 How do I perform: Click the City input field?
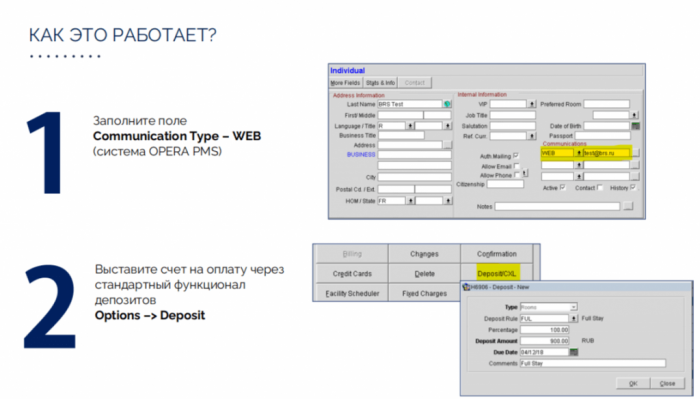414,177
